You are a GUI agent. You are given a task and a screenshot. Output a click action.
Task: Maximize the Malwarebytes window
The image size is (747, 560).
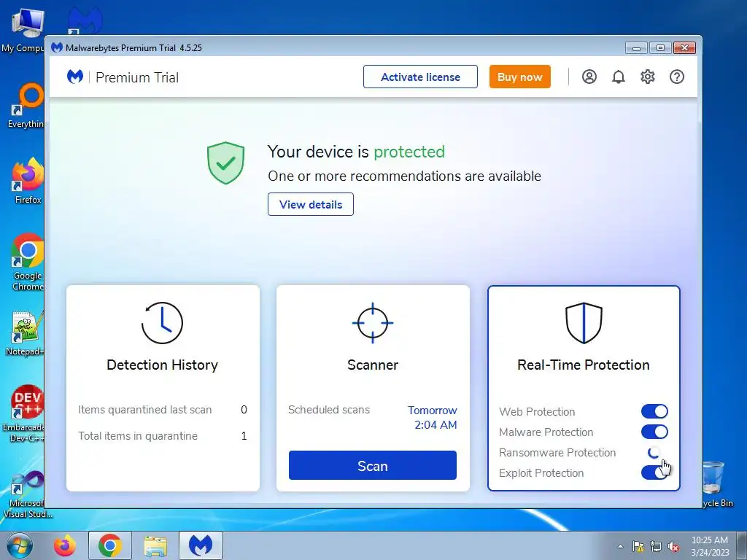click(x=659, y=47)
